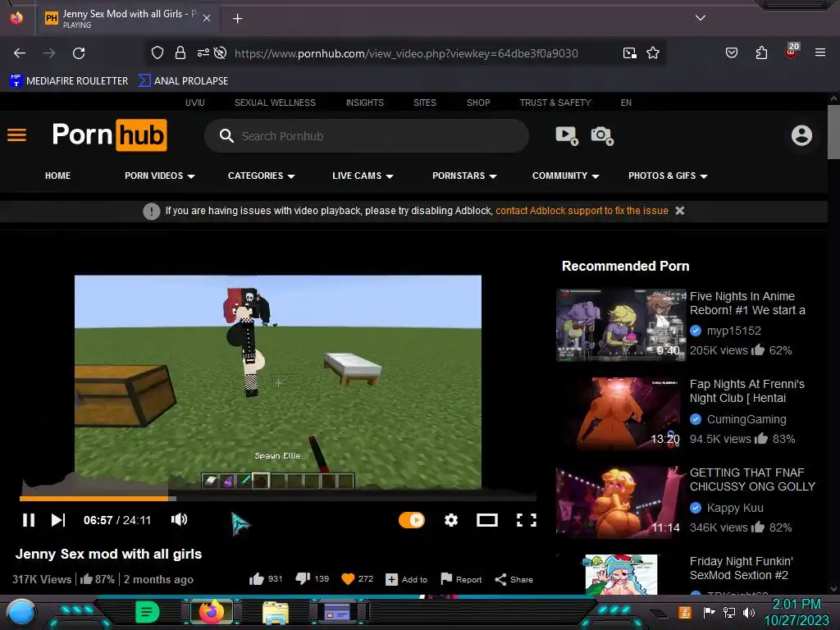The image size is (840, 630).
Task: Open Windows Start orb
Action: coord(21,612)
